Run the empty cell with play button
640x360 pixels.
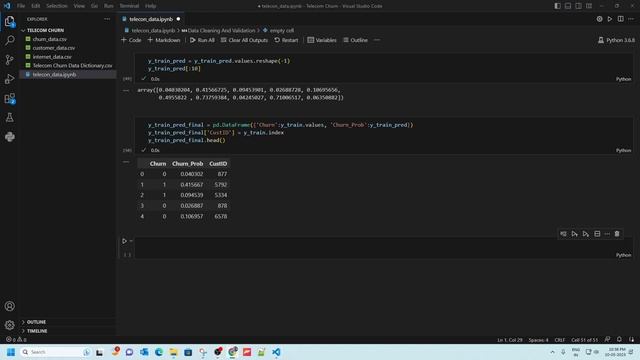tap(124, 241)
